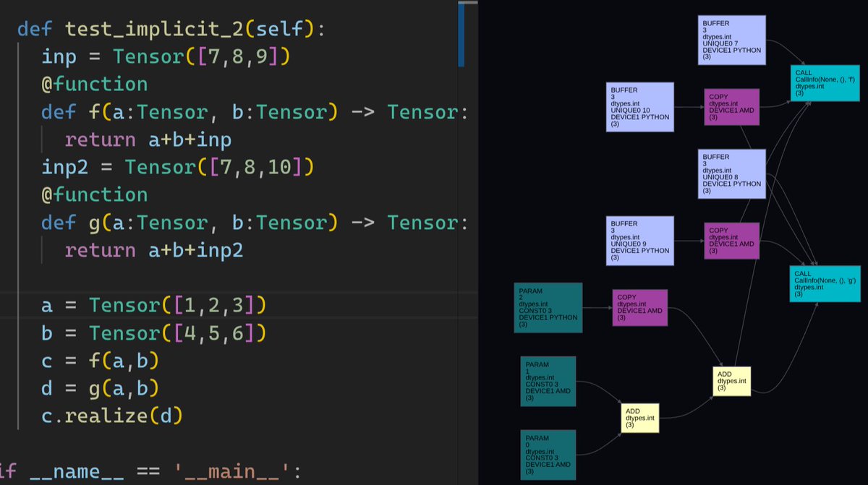Click the ADD node feeding the CALL nodes
Screen dimensions: 868x485
click(732, 381)
